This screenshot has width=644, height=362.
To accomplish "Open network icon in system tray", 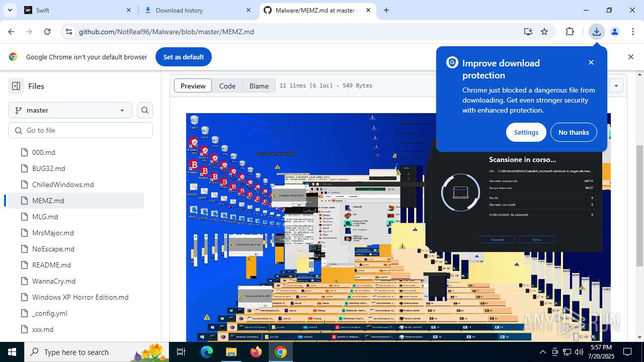I will point(567,352).
